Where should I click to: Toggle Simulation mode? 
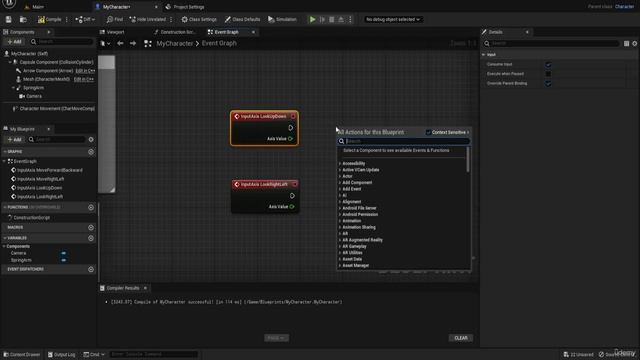[x=282, y=19]
